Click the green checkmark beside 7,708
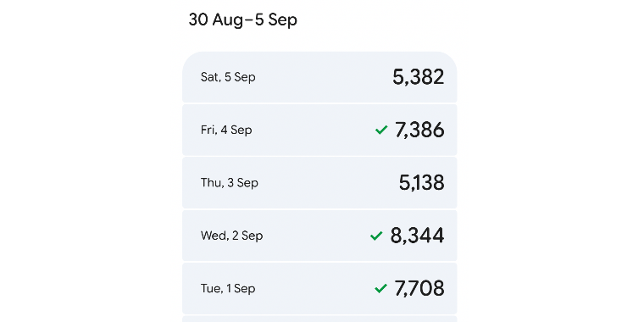Viewport: 644px width, 322px height. (x=380, y=289)
